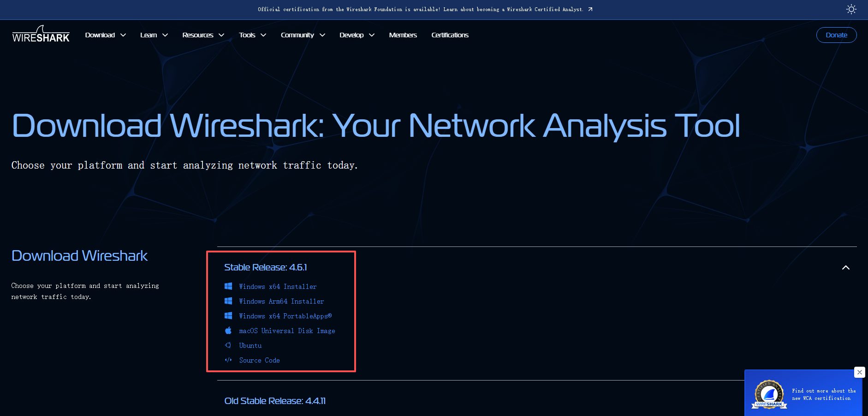Open the external arrow in the announcement banner

coord(590,9)
